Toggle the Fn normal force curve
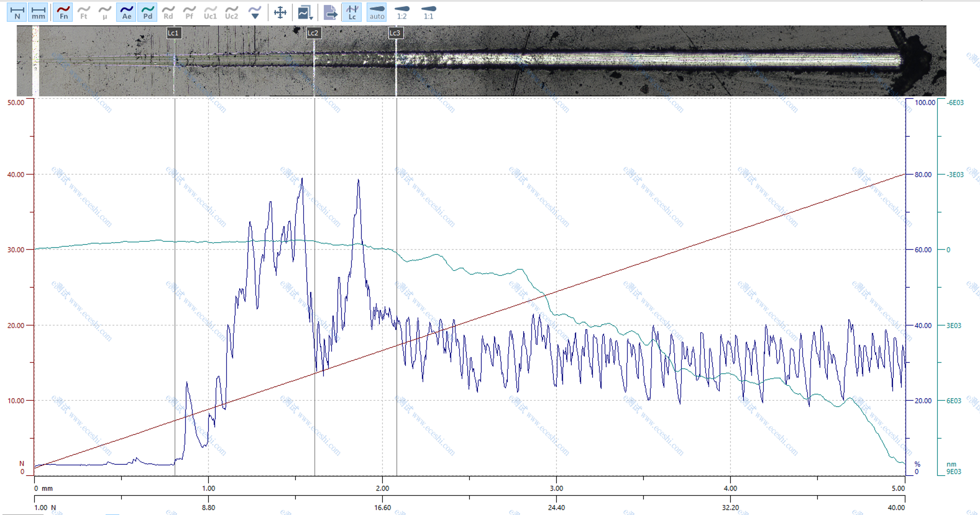Image resolution: width=980 pixels, height=515 pixels. [63, 12]
